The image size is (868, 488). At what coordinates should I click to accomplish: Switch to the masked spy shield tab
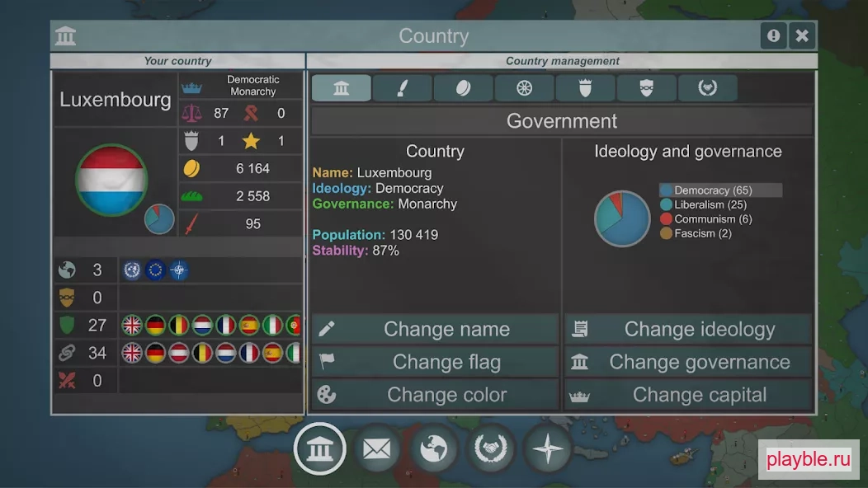pos(646,88)
